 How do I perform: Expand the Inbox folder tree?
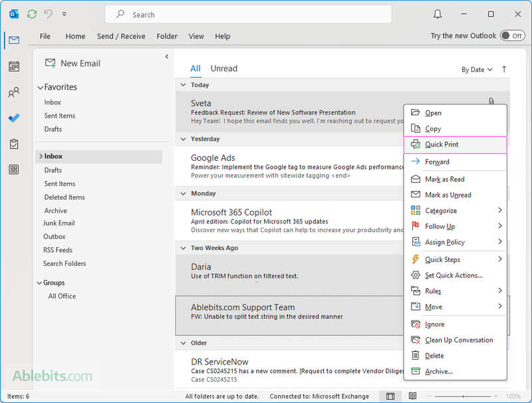click(x=41, y=156)
